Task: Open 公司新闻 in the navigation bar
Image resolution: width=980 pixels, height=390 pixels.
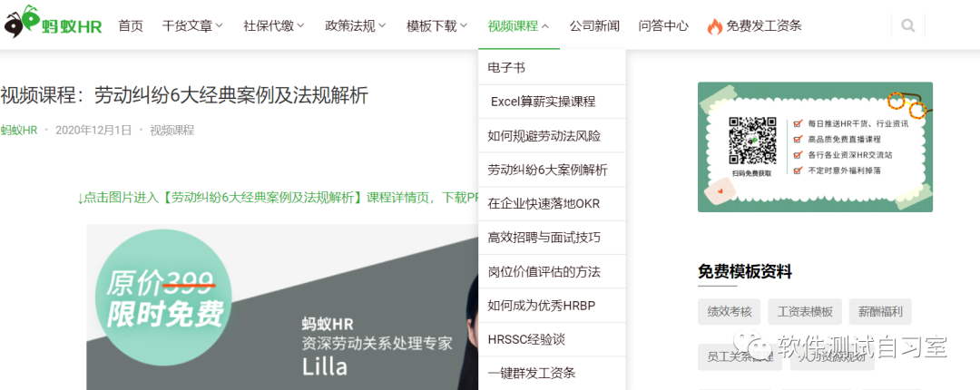Action: 594,25
